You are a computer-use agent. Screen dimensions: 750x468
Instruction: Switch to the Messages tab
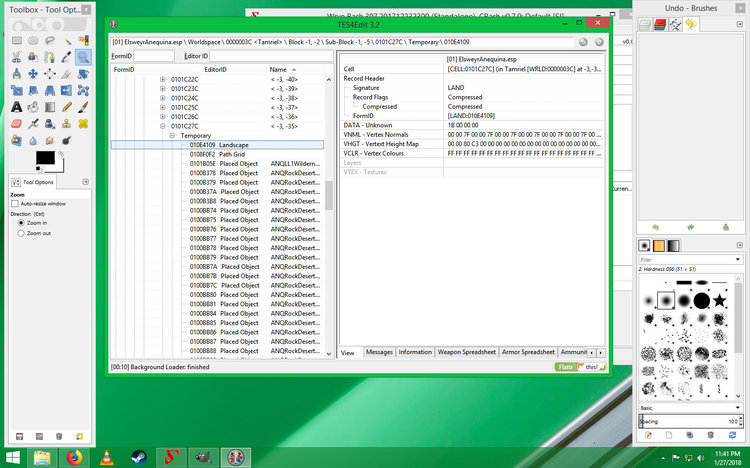(x=379, y=352)
